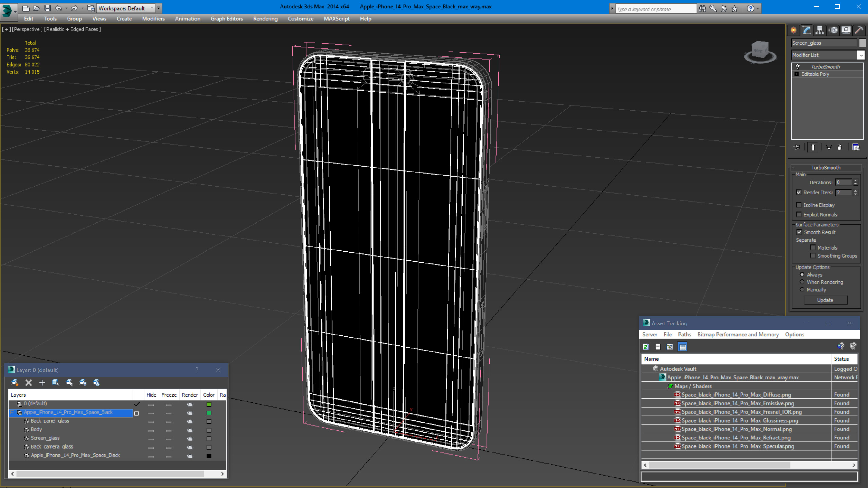Click the Freeze column header in Layer dialog
Screen dimensions: 868x488
click(169, 395)
